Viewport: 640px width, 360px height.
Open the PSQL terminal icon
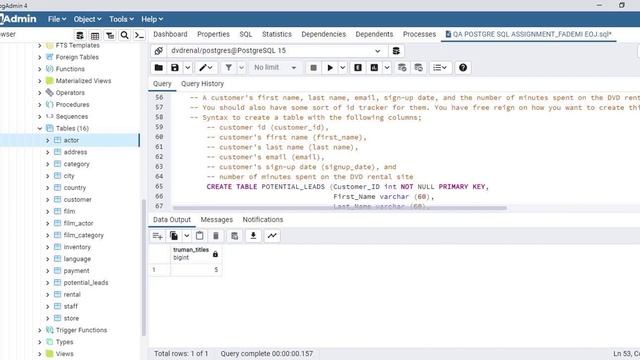[139, 36]
